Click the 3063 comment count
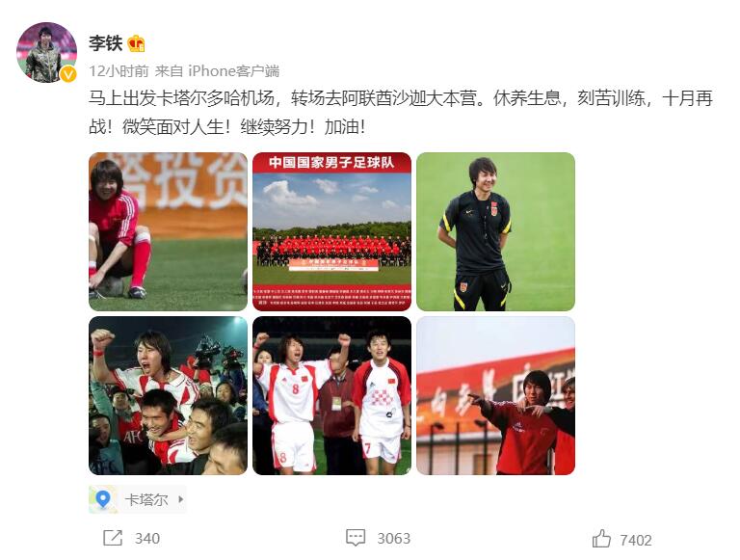The height and width of the screenshot is (560, 740). pos(393,538)
